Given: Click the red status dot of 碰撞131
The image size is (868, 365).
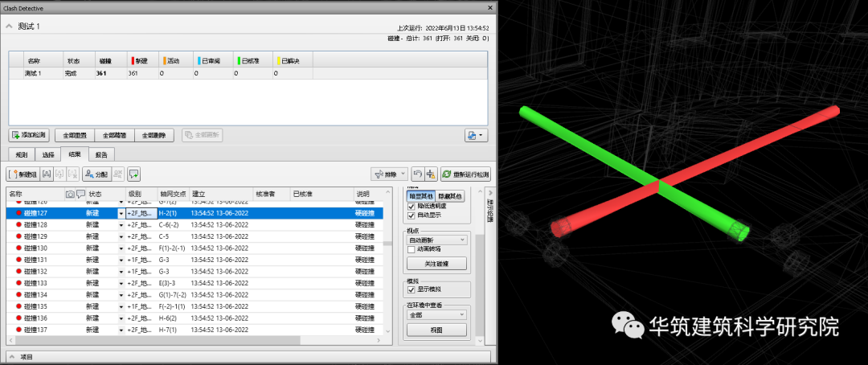Looking at the screenshot, I should (x=19, y=260).
